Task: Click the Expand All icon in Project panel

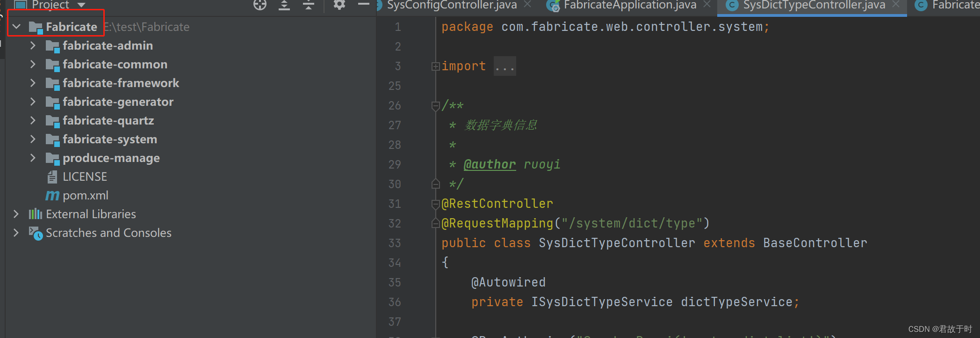Action: (x=284, y=5)
